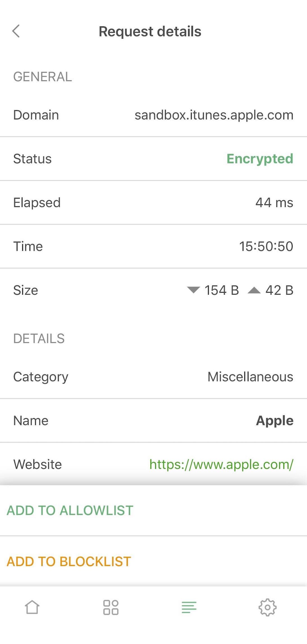
Task: Tap the bold Apple name value
Action: point(275,421)
